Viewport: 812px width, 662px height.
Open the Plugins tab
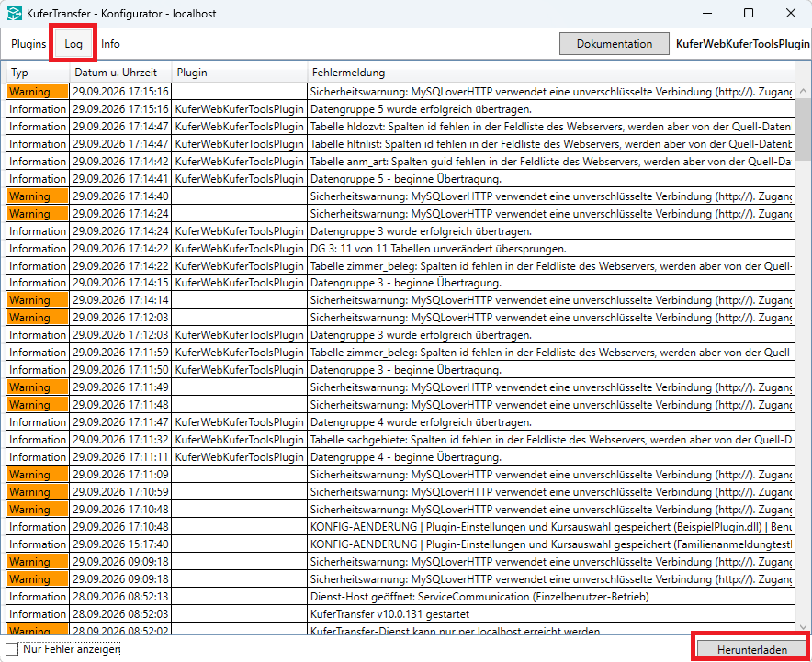[28, 44]
